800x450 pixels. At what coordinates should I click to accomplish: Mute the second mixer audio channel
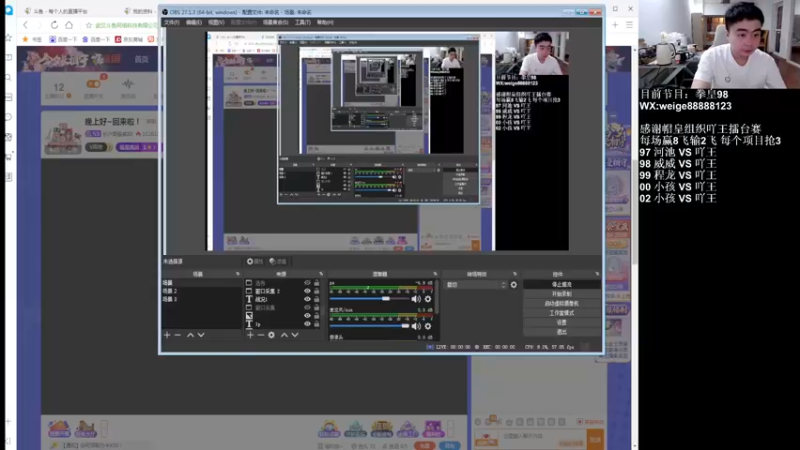(416, 326)
